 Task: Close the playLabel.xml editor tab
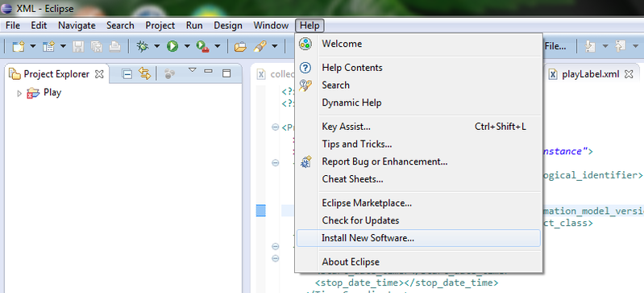pos(629,74)
